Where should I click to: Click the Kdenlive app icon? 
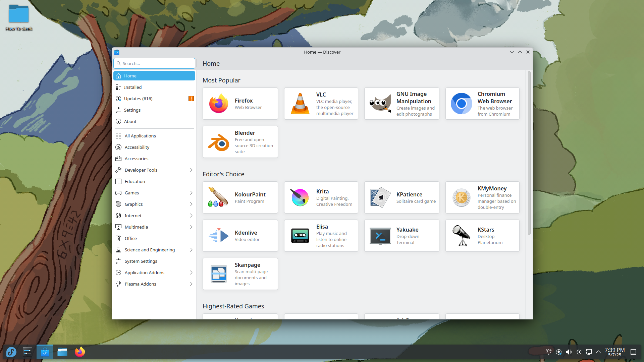click(219, 236)
